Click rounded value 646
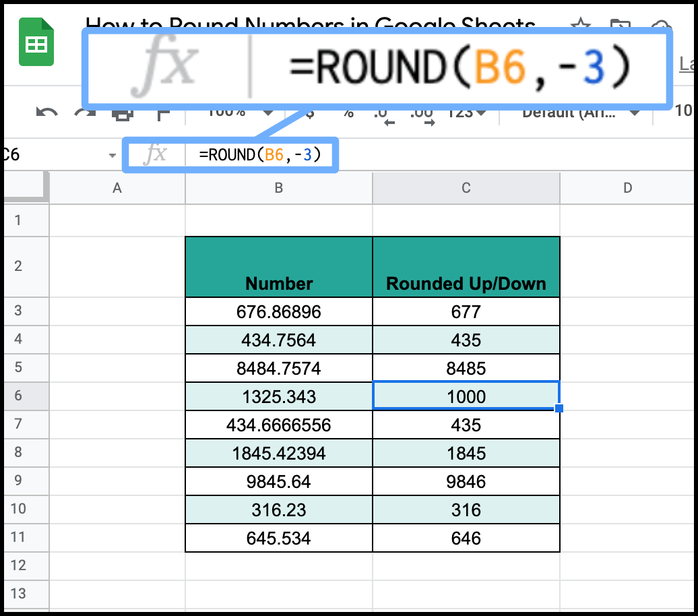The height and width of the screenshot is (616, 698). [466, 538]
